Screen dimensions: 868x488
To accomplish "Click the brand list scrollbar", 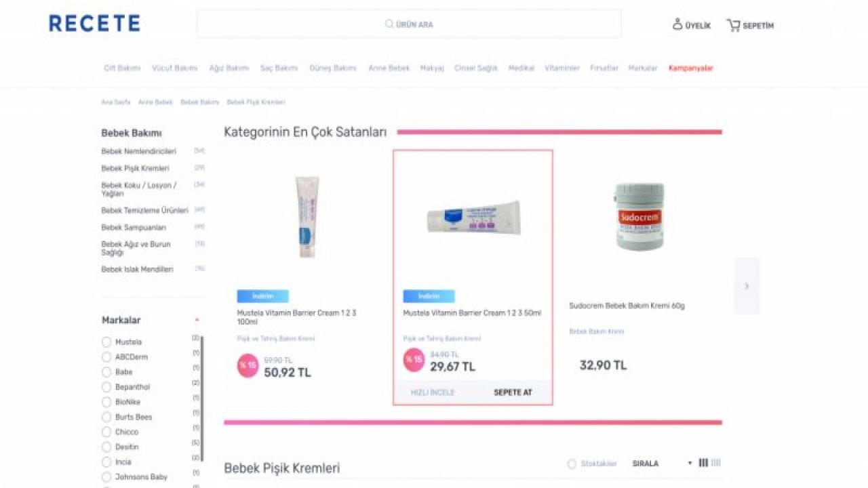I will (202, 399).
